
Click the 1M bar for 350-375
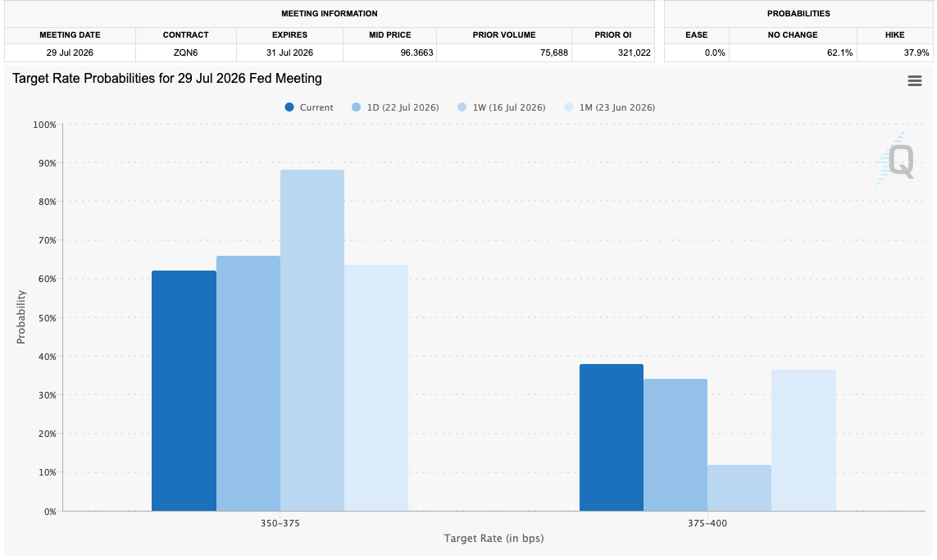point(376,388)
